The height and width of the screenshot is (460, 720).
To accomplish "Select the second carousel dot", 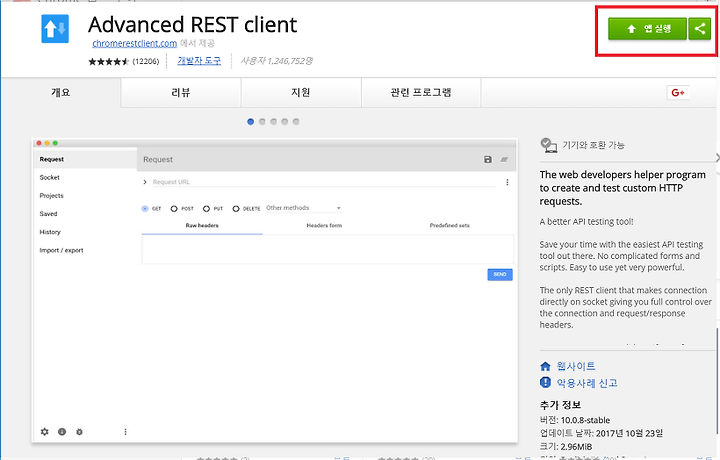I will click(x=262, y=122).
